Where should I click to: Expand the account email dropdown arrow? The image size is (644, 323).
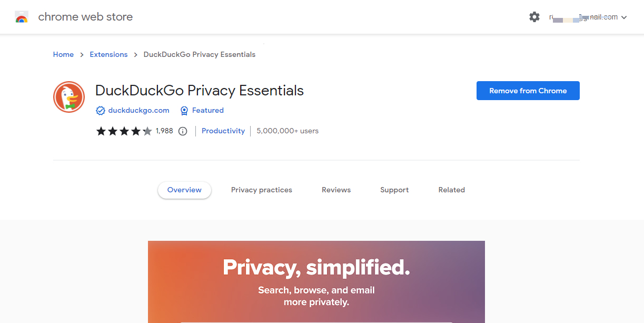pos(624,17)
